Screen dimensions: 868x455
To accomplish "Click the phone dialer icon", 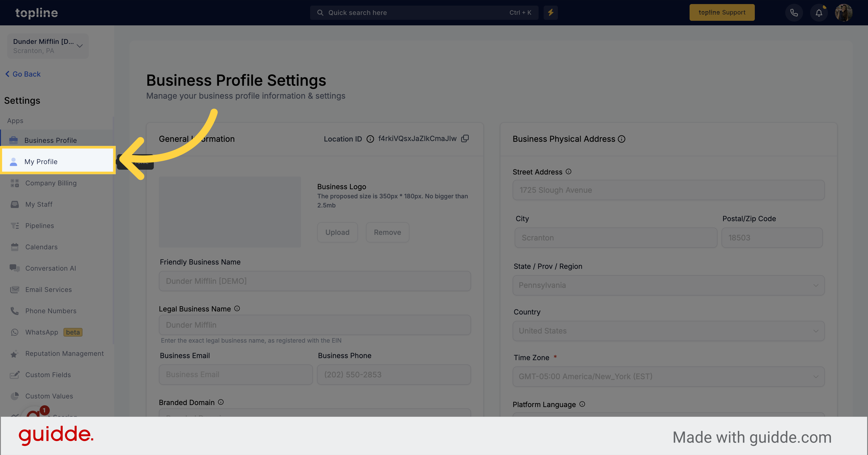I will tap(794, 13).
